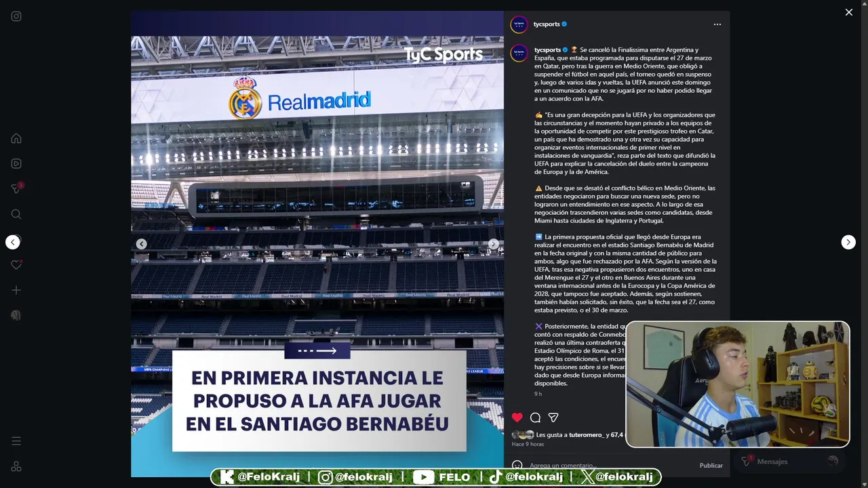The image size is (868, 488).
Task: Click the Instagram logo in the sidebar
Action: [16, 16]
